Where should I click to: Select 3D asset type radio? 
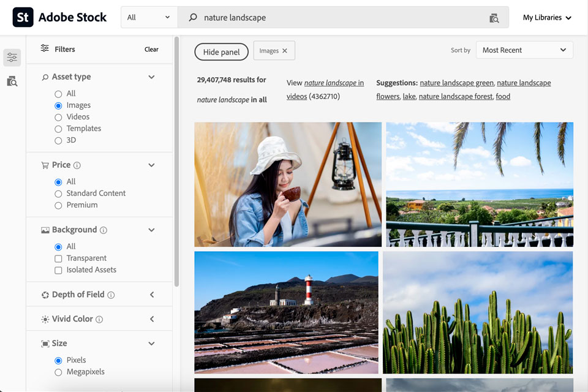click(x=58, y=141)
